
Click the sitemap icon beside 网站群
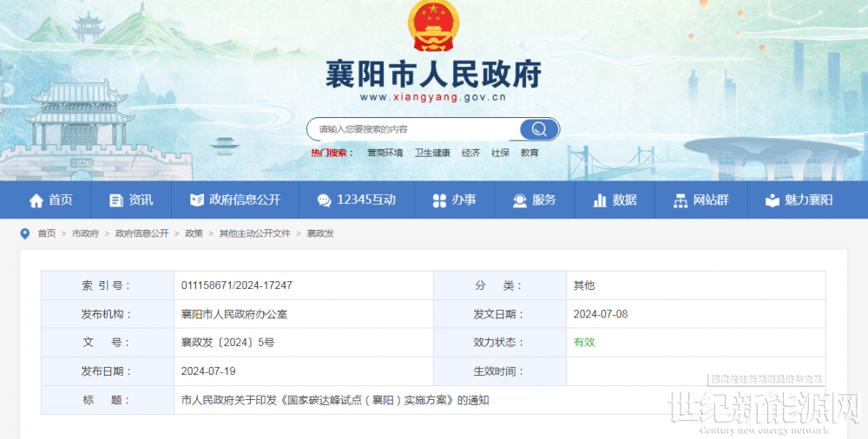(681, 200)
